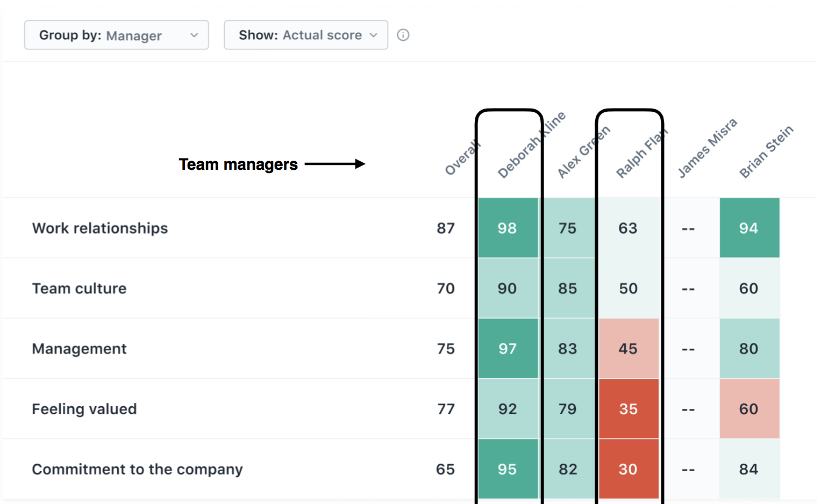The width and height of the screenshot is (828, 504).
Task: Click chevron arrow in Group by selector
Action: pos(194,35)
